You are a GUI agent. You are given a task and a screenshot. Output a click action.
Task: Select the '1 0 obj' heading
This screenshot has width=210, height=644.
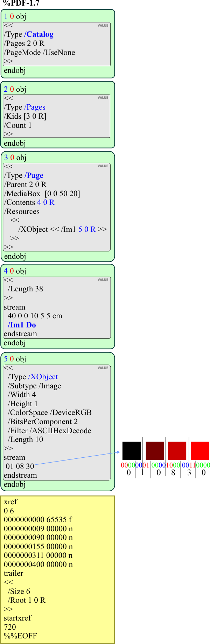15,16
